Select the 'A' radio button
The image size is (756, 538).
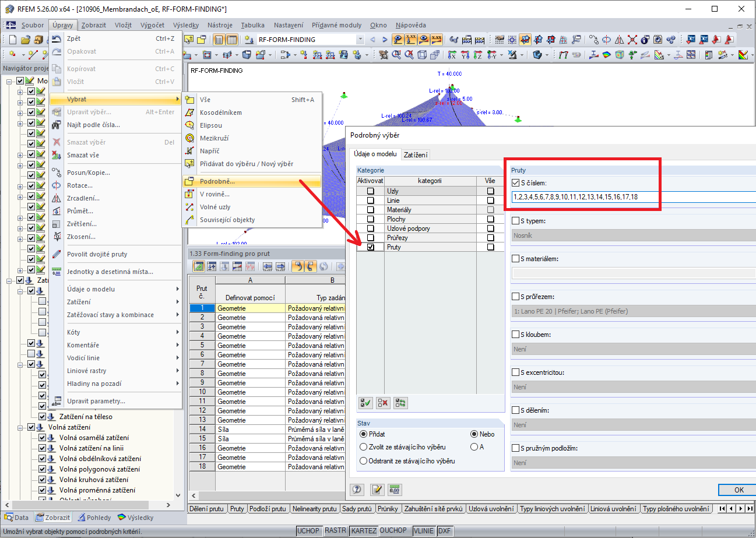(474, 447)
